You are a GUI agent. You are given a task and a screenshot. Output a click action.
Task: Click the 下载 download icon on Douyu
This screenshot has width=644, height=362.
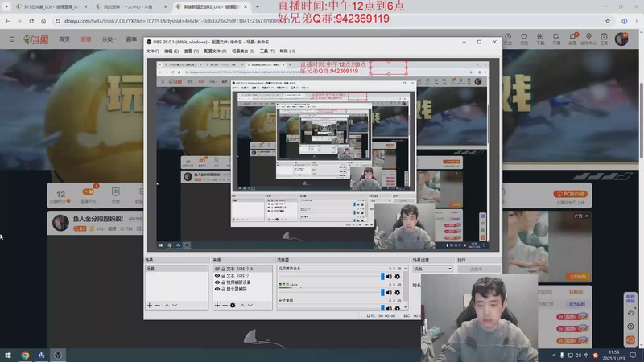[x=540, y=39]
